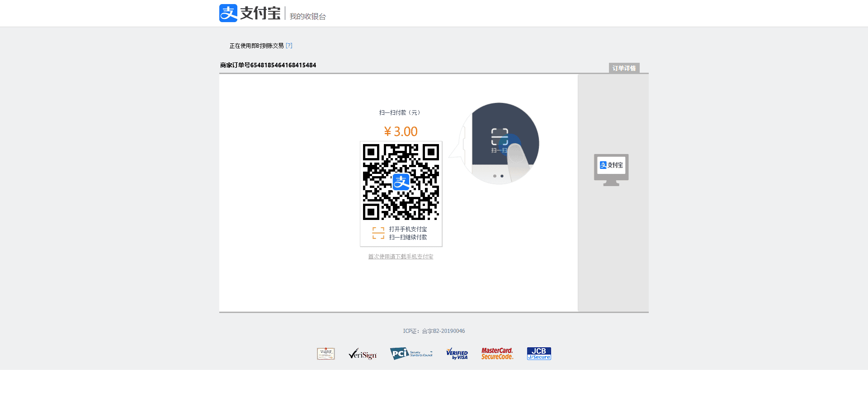Image resolution: width=868 pixels, height=411 pixels.
Task: Click the orange scan-frame icon below QR code
Action: click(x=378, y=233)
